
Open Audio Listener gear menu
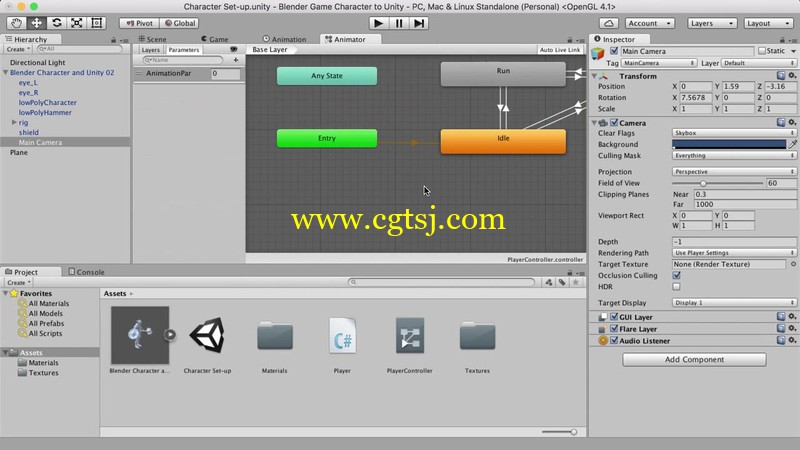coord(792,340)
